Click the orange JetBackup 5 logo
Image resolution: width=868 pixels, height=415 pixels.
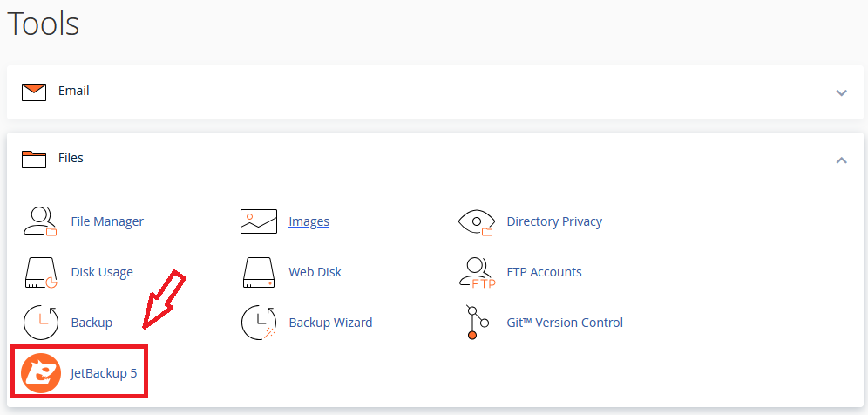(x=40, y=373)
